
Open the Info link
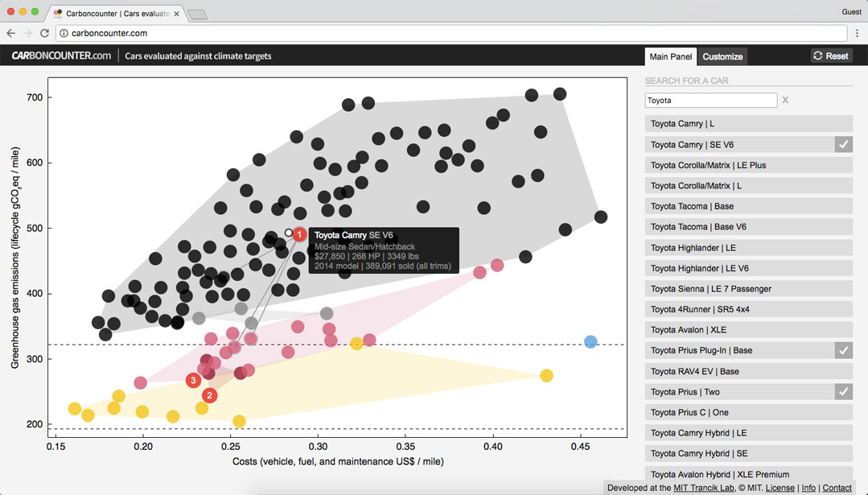point(808,488)
